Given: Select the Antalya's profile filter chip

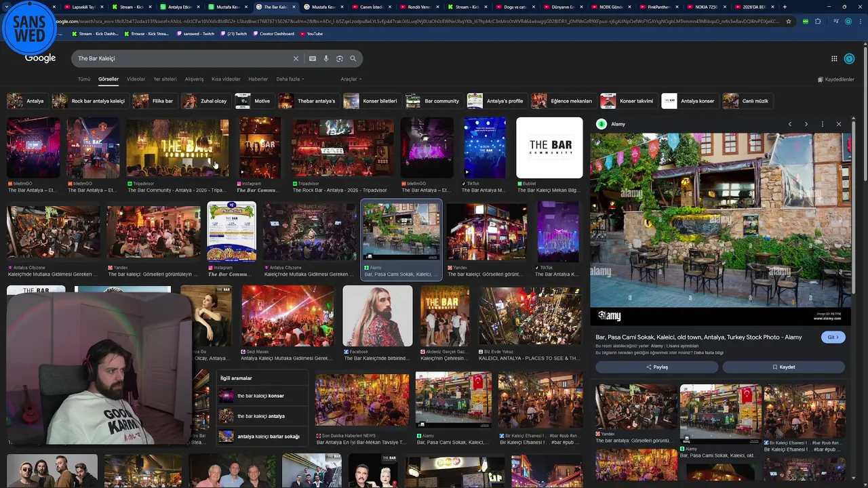Looking at the screenshot, I should 496,101.
